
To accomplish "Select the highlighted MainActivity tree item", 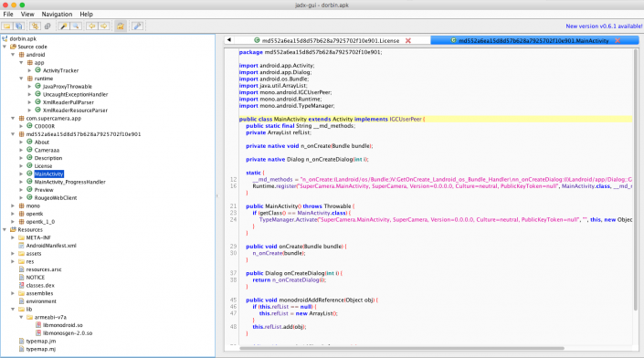I will click(49, 174).
